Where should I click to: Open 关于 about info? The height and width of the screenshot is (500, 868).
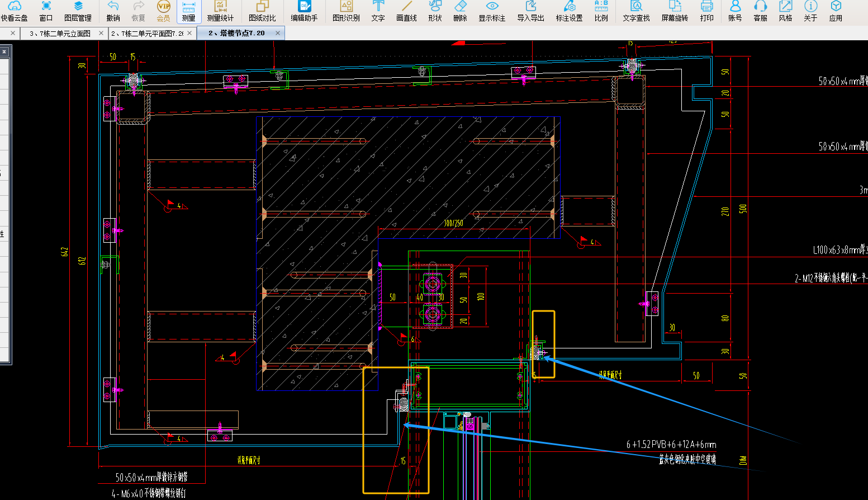click(x=810, y=11)
